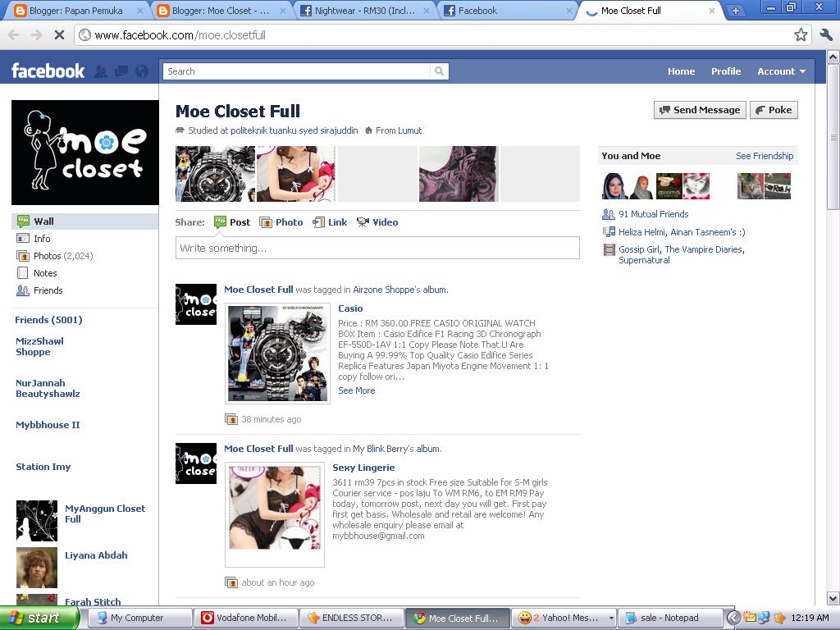Open messages icon in Facebook header
Viewport: 840px width, 630px height.
click(x=121, y=71)
